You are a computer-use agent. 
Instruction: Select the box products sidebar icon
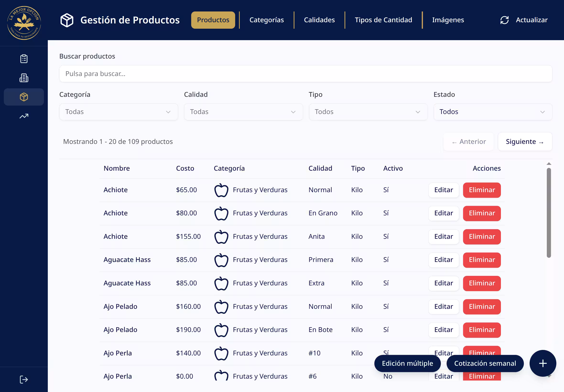click(24, 97)
